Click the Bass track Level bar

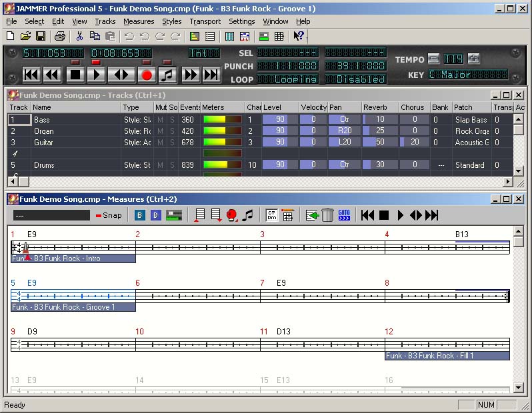[280, 119]
